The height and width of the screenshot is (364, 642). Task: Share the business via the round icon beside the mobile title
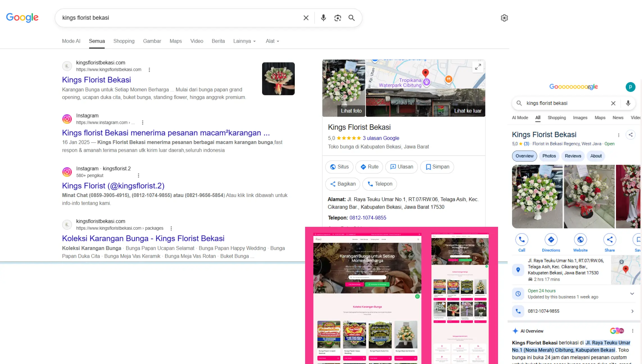pyautogui.click(x=631, y=135)
